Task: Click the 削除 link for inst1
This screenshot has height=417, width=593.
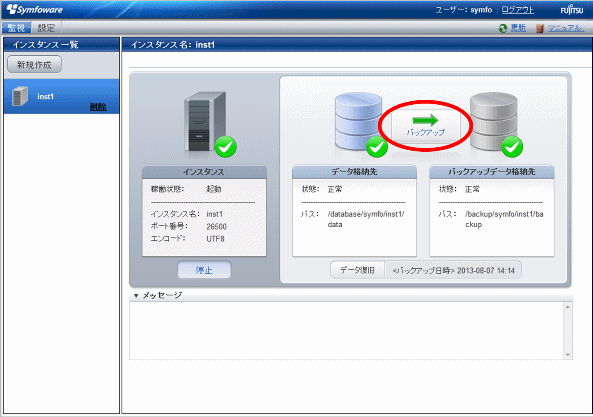Action: pos(98,107)
